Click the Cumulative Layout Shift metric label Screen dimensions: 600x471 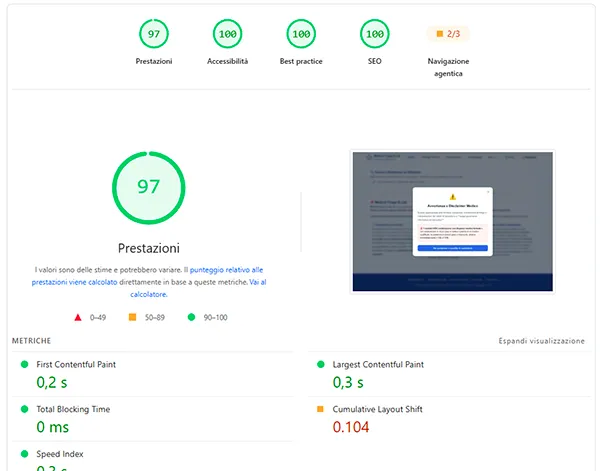[377, 409]
